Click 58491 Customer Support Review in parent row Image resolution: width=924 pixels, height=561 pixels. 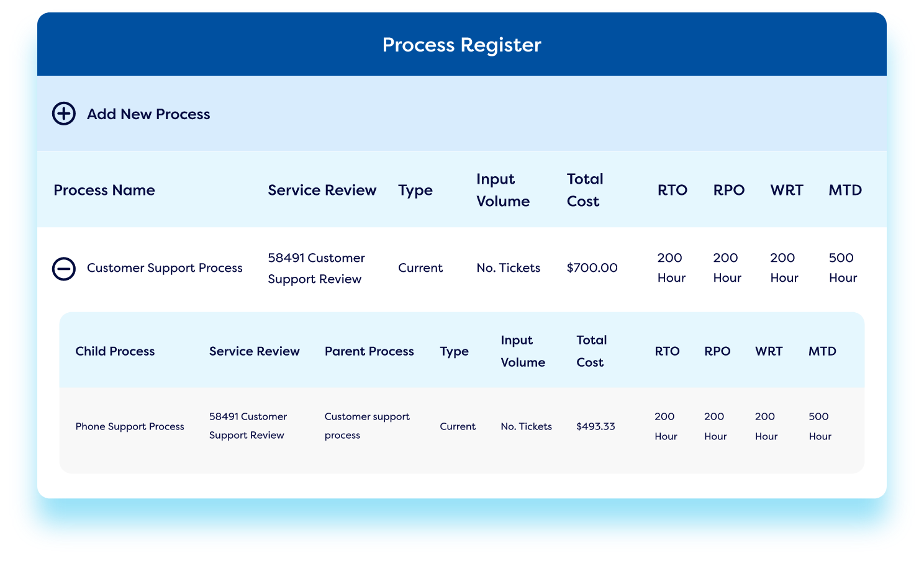(x=317, y=268)
